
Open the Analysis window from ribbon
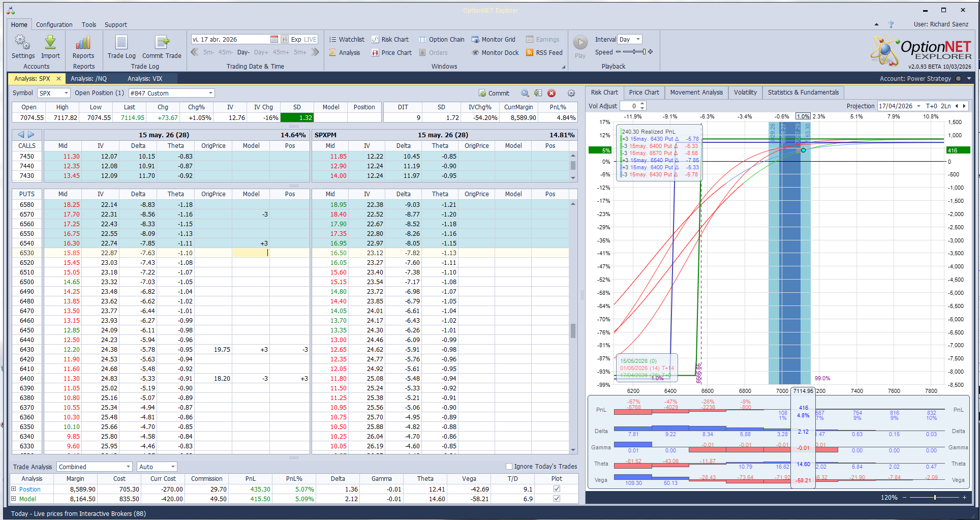[x=345, y=52]
